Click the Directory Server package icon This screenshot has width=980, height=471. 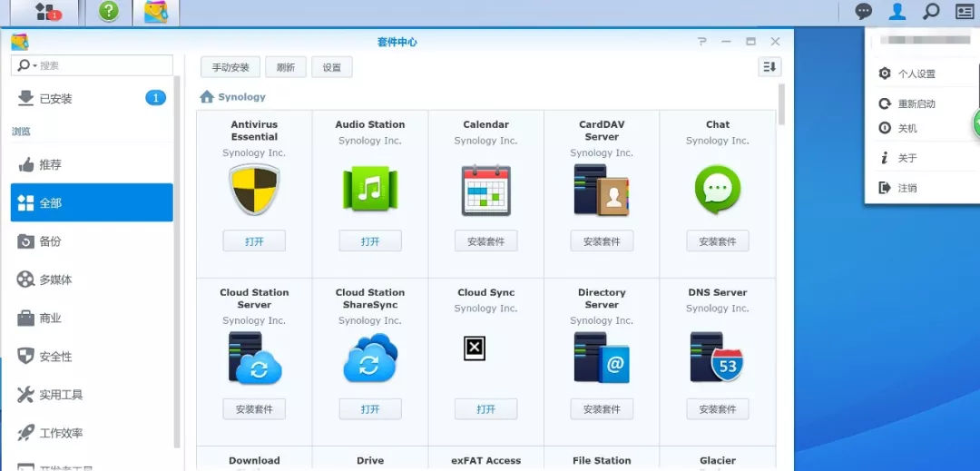[x=602, y=358]
